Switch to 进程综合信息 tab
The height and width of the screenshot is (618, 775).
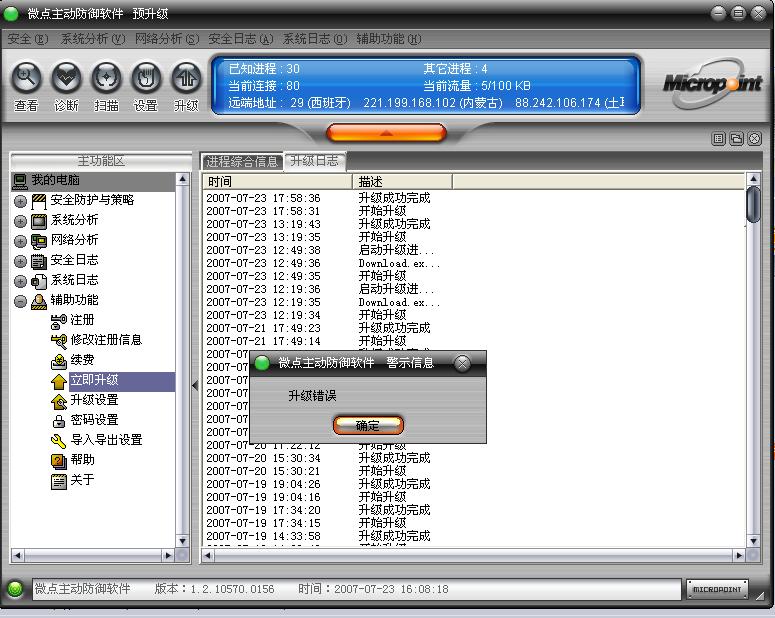tap(242, 161)
